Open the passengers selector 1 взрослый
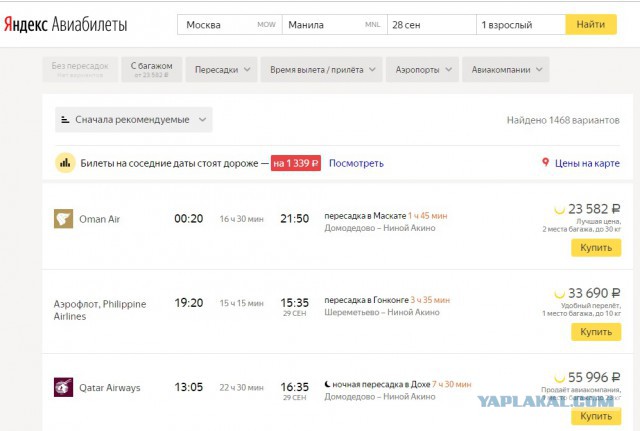Viewport: 640px width, 431px height. click(521, 25)
